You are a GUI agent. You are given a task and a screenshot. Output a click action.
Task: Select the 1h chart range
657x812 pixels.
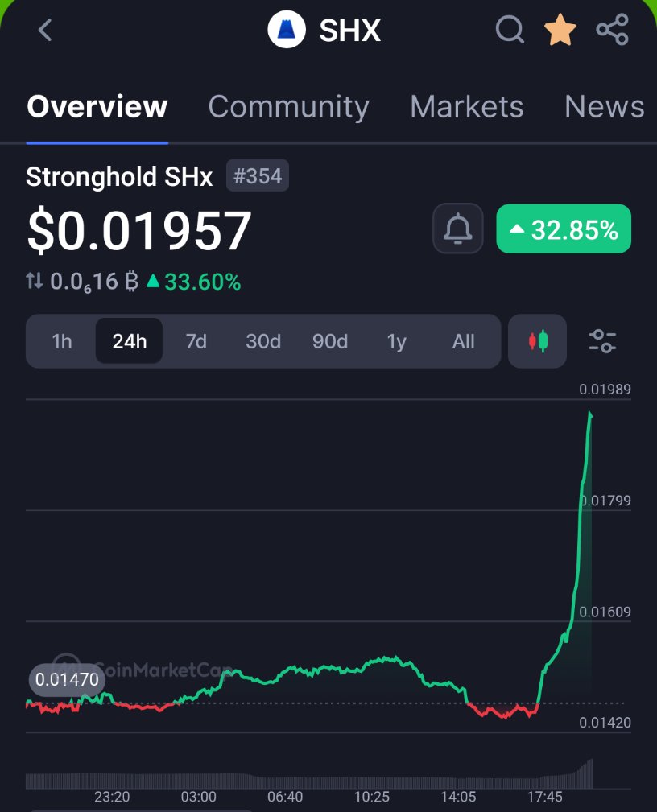[x=62, y=341]
